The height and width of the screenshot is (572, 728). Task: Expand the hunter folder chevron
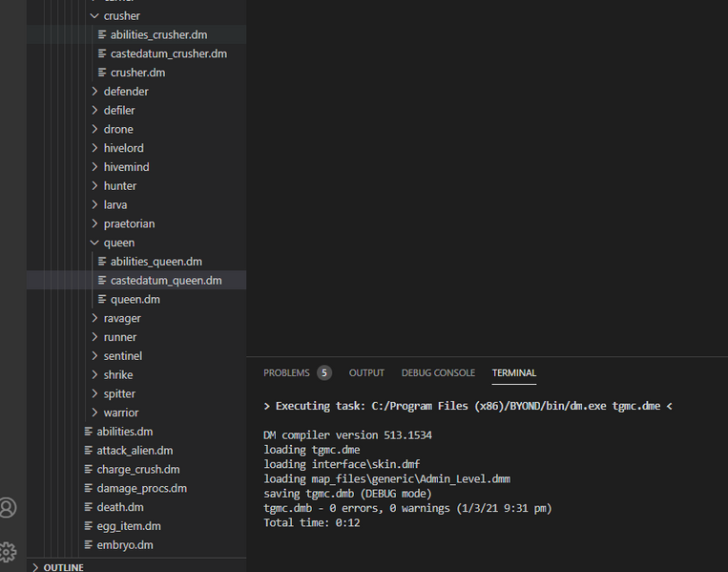point(94,186)
